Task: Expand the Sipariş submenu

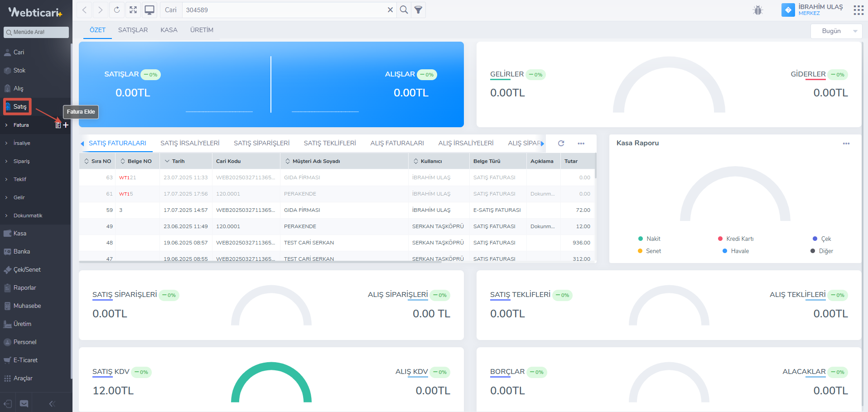Action: click(21, 161)
